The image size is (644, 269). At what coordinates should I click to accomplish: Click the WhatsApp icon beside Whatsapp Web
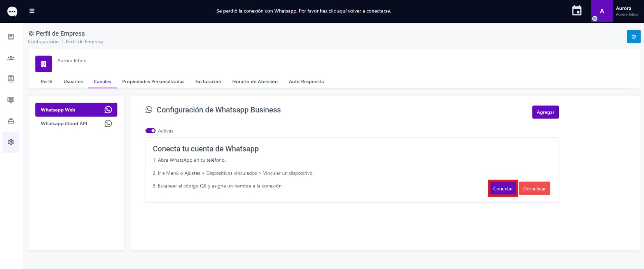click(x=108, y=110)
